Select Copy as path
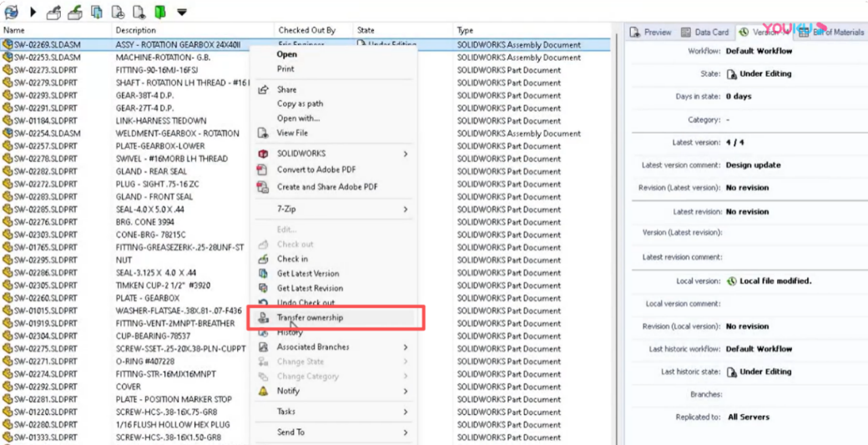 (x=300, y=104)
